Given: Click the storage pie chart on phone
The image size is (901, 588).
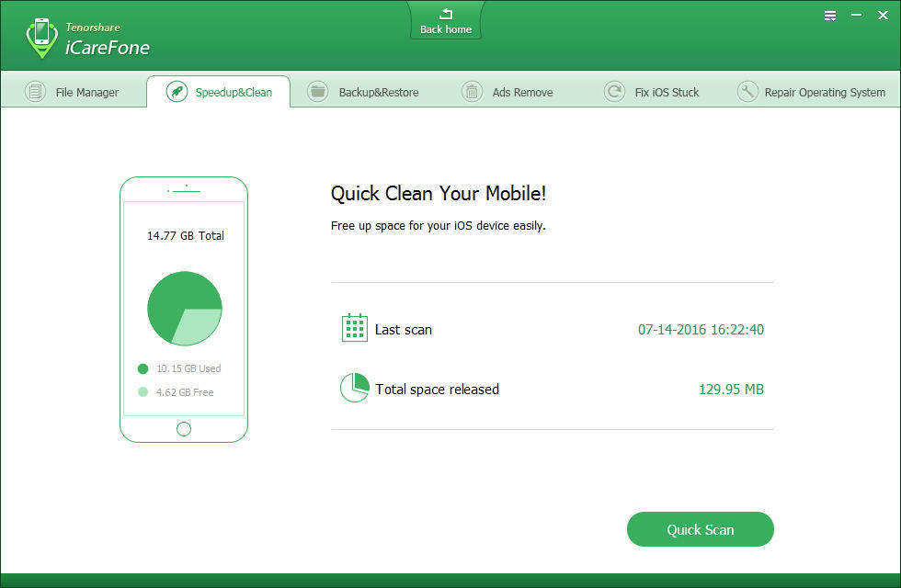Looking at the screenshot, I should pyautogui.click(x=184, y=308).
